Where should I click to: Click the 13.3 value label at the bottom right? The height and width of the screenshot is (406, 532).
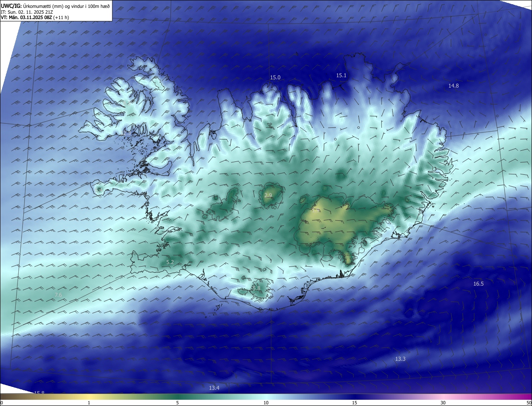pos(400,359)
